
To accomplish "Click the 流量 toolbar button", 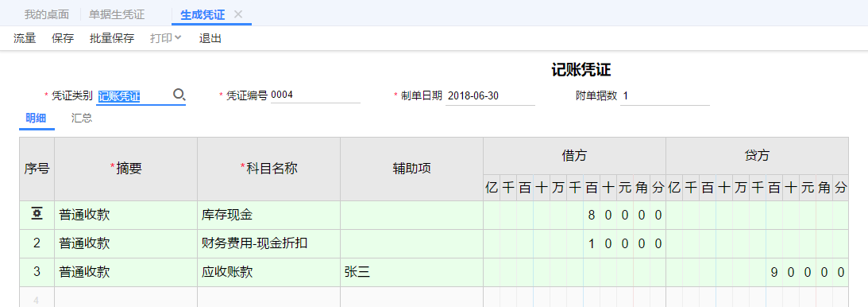I will click(25, 38).
